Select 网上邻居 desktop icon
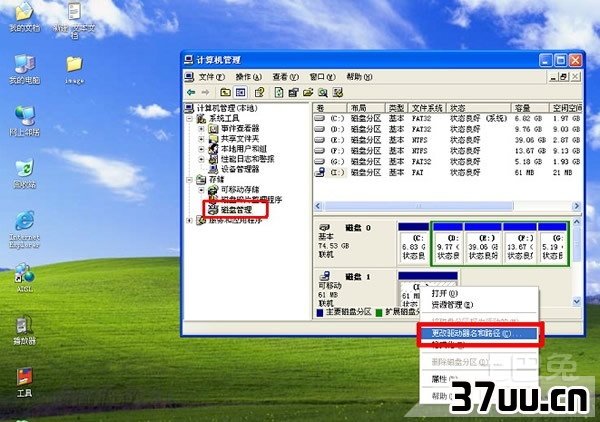The image size is (600, 422). [24, 121]
